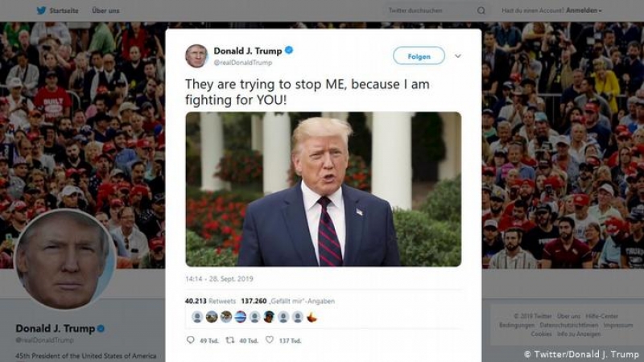Open the Startseite menu item
This screenshot has height=362, width=644.
(64, 10)
